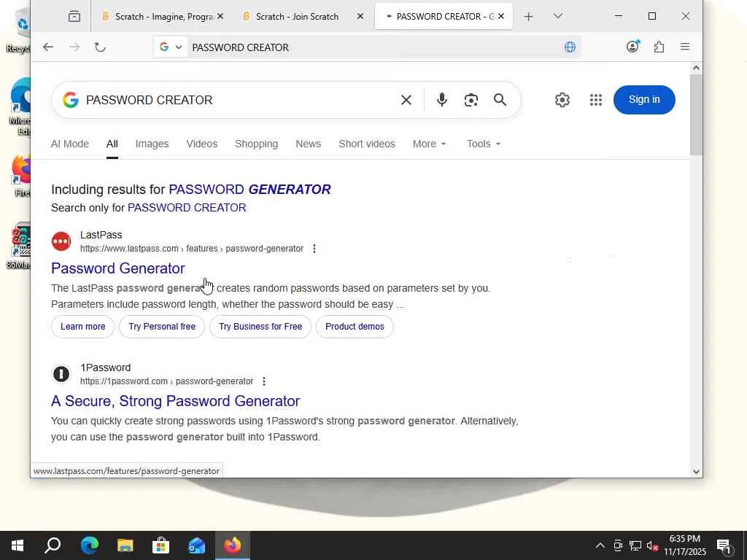Select the Shopping results tab

tap(256, 144)
